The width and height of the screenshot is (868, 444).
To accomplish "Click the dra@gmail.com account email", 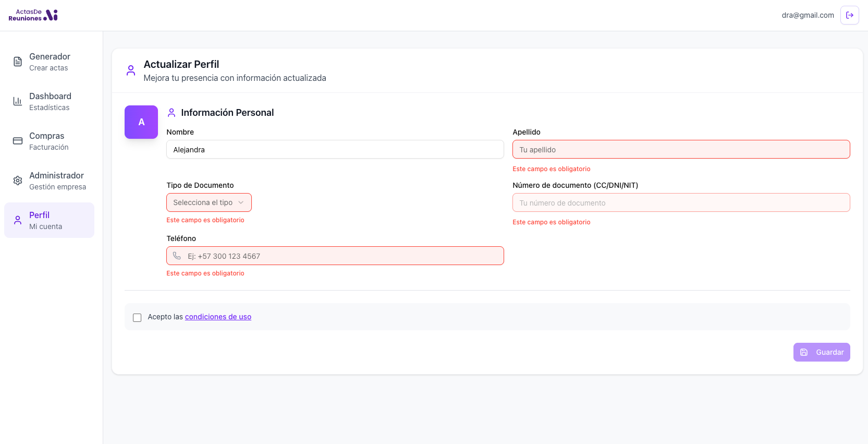I will click(x=808, y=15).
